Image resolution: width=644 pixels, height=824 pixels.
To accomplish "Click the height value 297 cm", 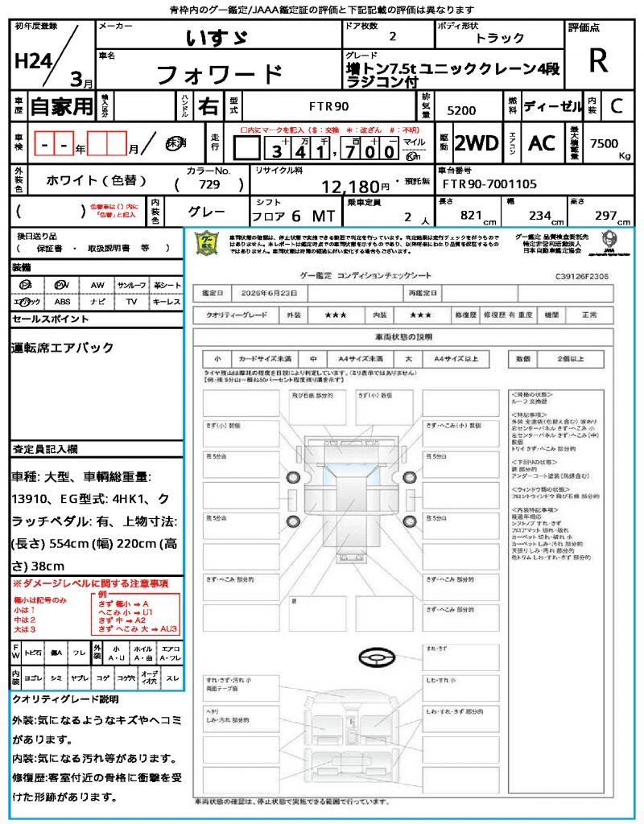I will pyautogui.click(x=613, y=216).
